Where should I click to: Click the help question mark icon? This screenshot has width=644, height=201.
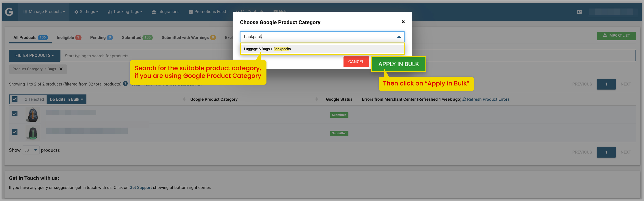pyautogui.click(x=125, y=83)
